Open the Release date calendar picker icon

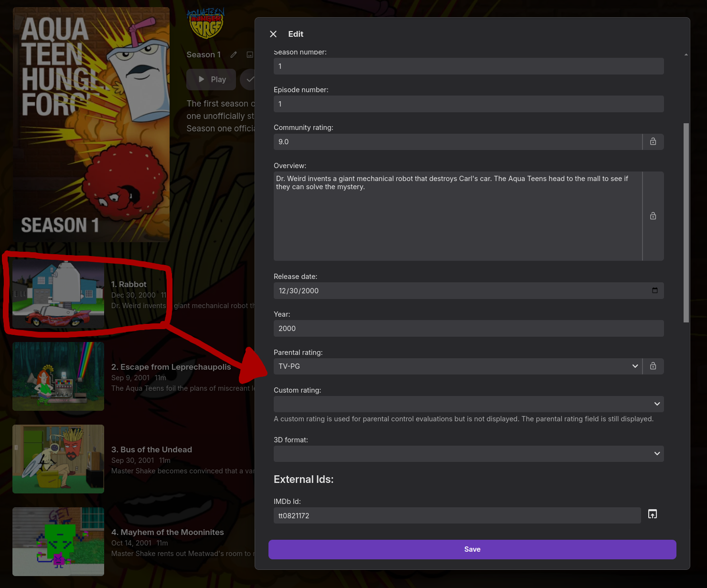[x=655, y=290]
